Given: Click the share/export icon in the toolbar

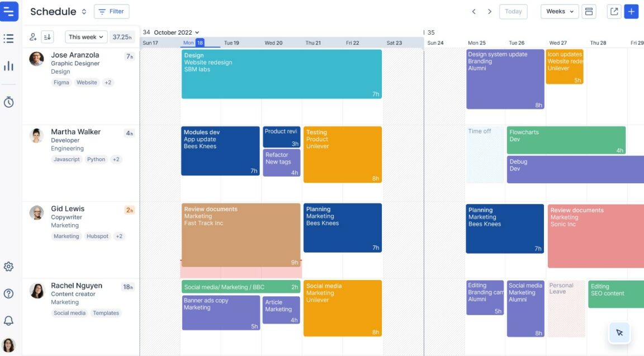Looking at the screenshot, I should coord(613,11).
